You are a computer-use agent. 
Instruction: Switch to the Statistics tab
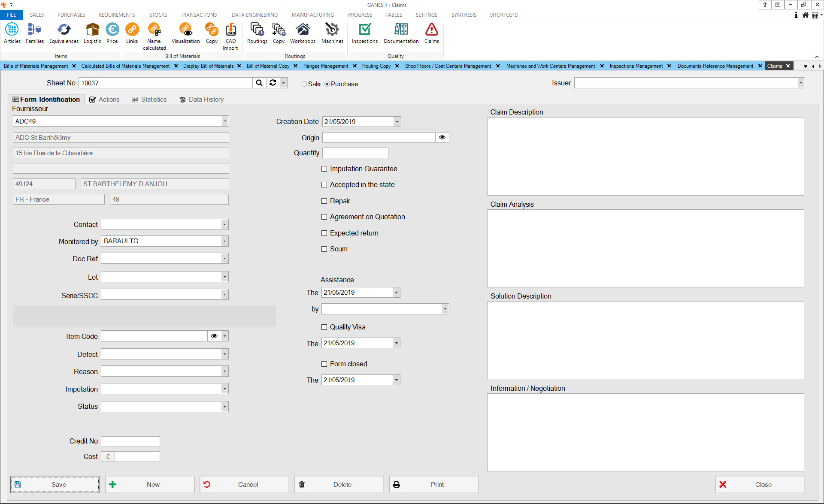pos(149,100)
